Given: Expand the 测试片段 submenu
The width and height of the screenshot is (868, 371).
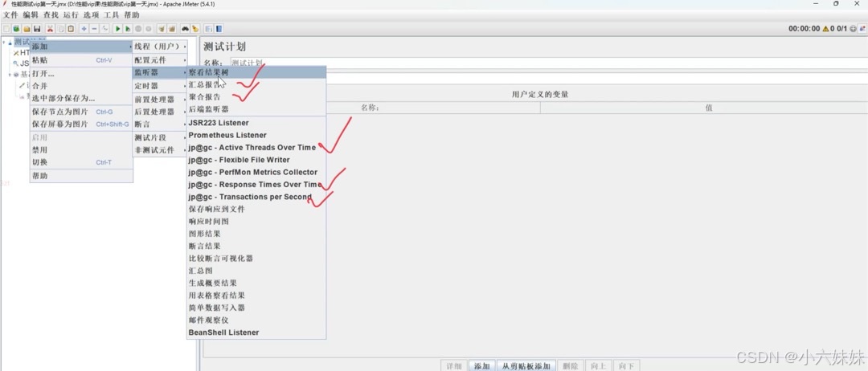Looking at the screenshot, I should [160, 137].
